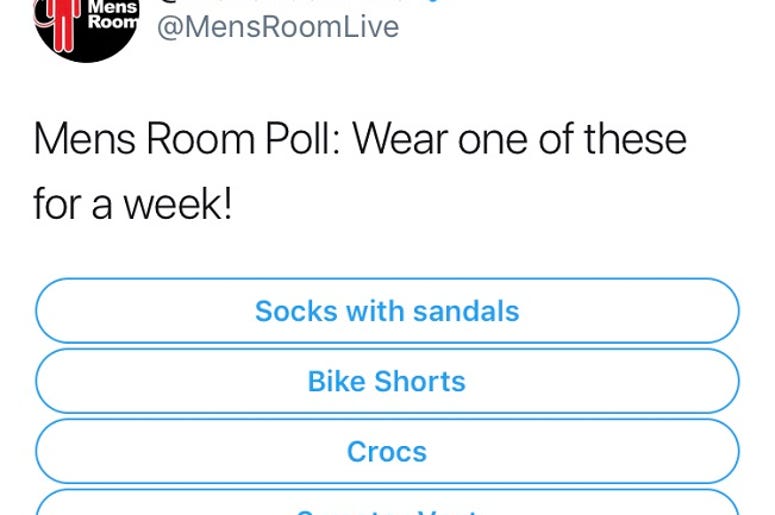Vote for Socks with sandals
Viewport: 775px width, 515px height.
tap(387, 311)
